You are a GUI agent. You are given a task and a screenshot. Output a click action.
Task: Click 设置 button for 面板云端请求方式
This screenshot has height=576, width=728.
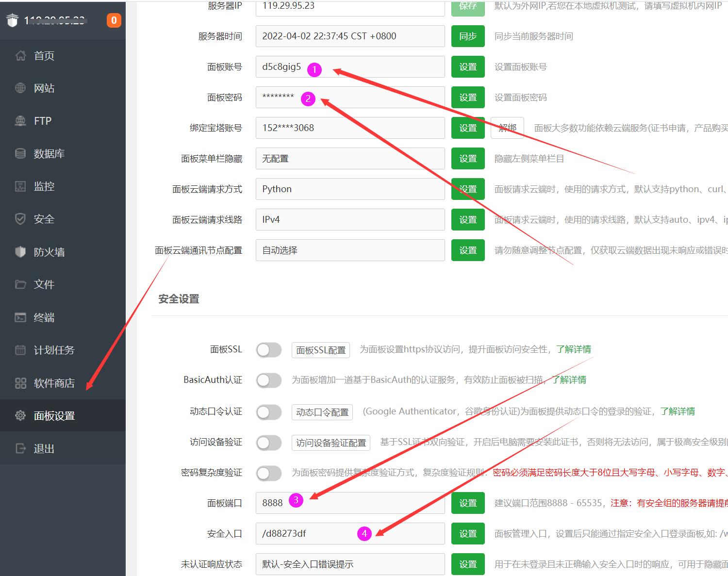(x=468, y=189)
